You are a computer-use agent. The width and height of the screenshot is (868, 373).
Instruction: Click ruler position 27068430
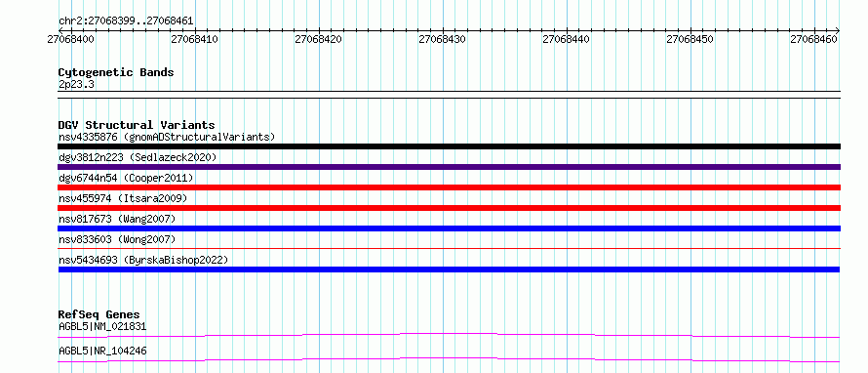pos(443,39)
